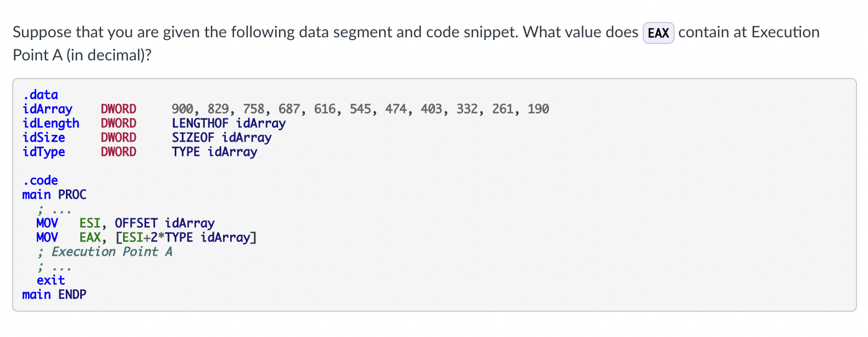Click the .code directive line
This screenshot has height=337, width=868.
click(40, 181)
